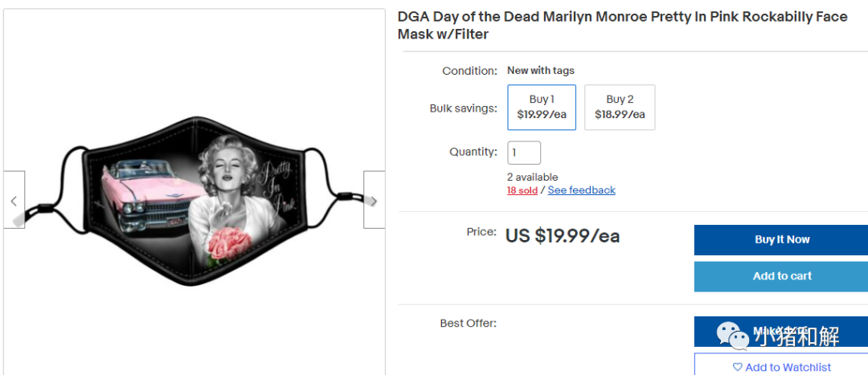
Task: Click the Condition label
Action: (469, 71)
